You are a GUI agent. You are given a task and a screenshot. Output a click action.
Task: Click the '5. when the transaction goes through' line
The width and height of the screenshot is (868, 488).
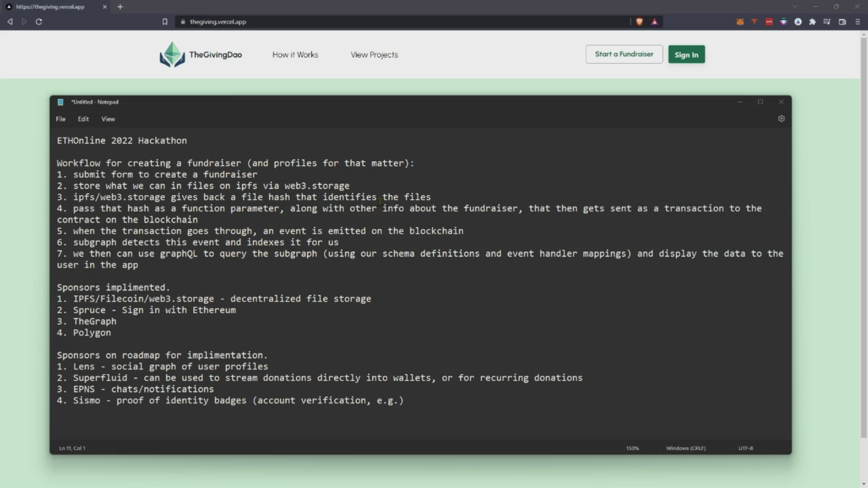coord(260,231)
